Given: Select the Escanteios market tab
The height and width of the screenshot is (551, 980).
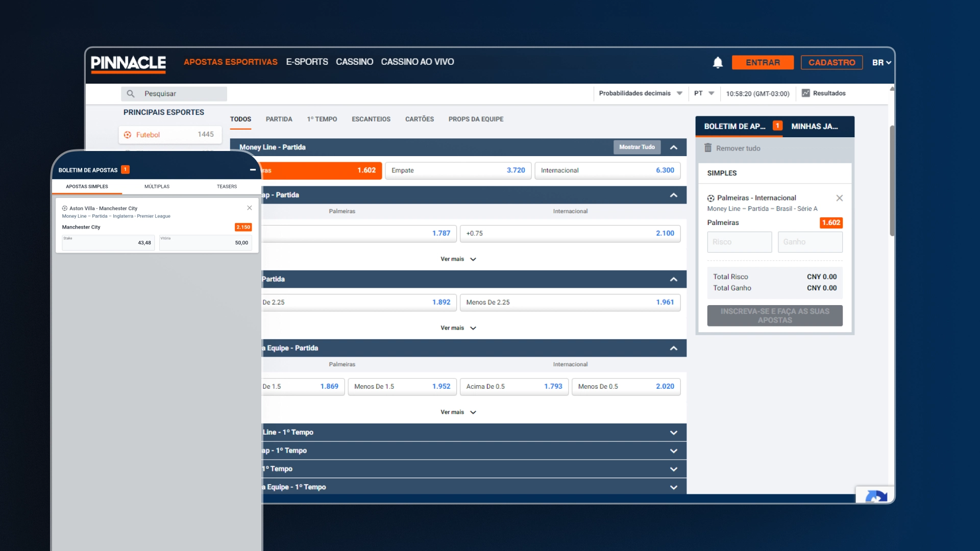Looking at the screenshot, I should coord(371,119).
